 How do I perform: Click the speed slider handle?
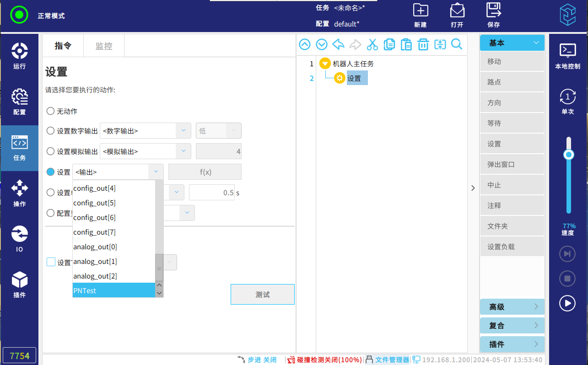click(569, 155)
